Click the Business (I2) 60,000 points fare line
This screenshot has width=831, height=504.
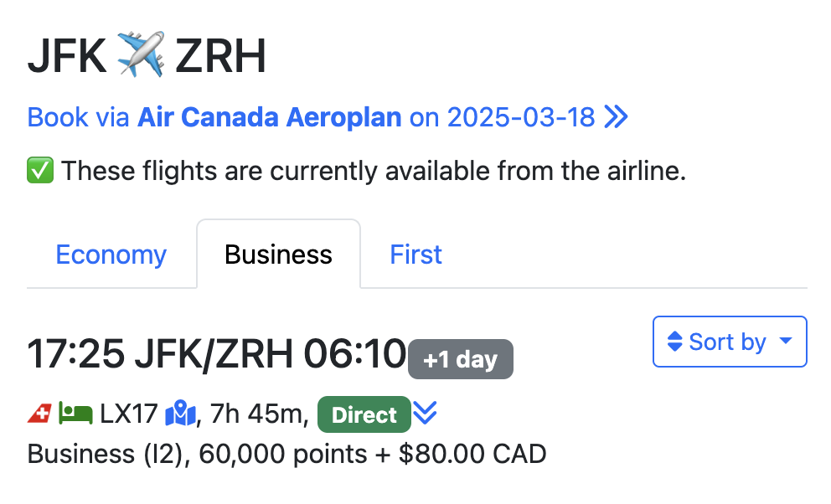(x=286, y=454)
